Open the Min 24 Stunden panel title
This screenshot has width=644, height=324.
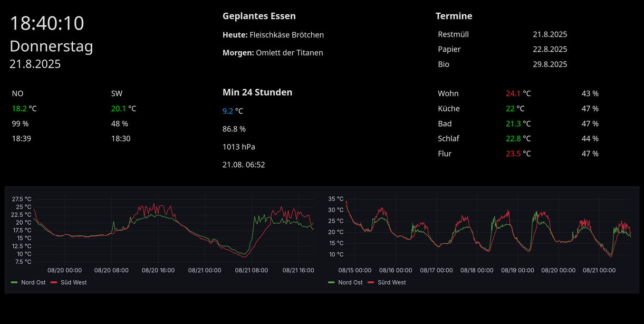[257, 92]
